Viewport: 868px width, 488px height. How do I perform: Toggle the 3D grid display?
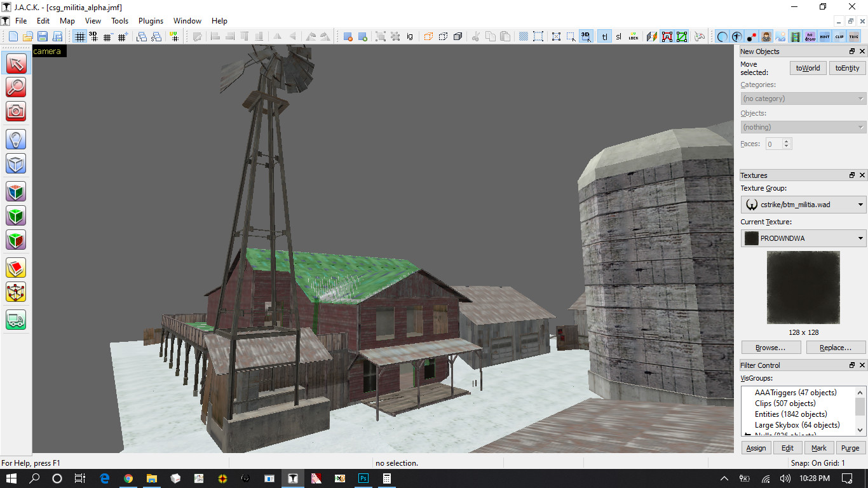(x=94, y=36)
